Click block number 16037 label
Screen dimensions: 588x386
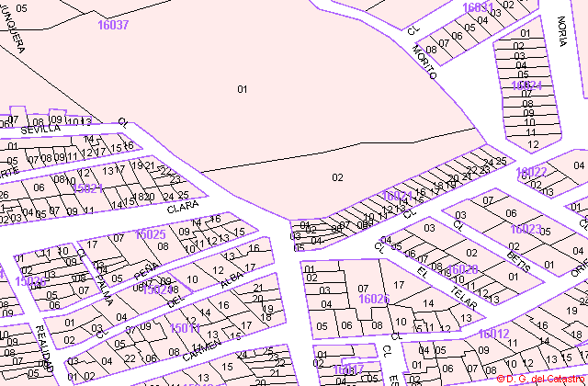pyautogui.click(x=113, y=25)
